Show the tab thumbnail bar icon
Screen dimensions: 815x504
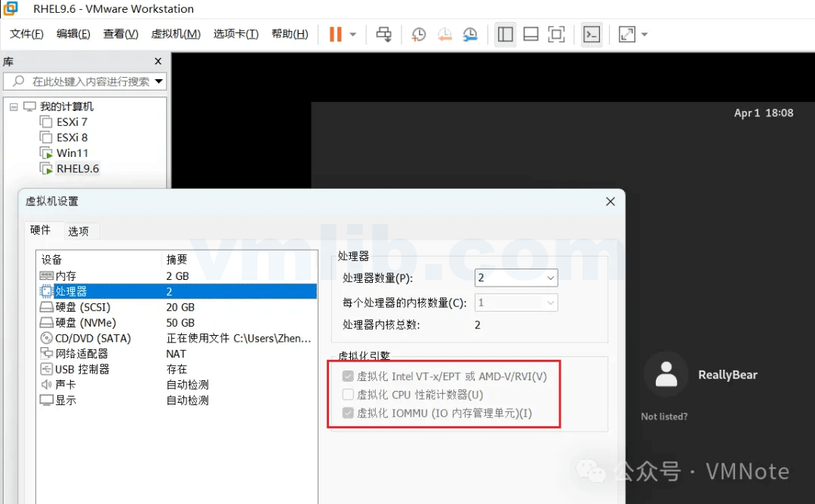531,34
